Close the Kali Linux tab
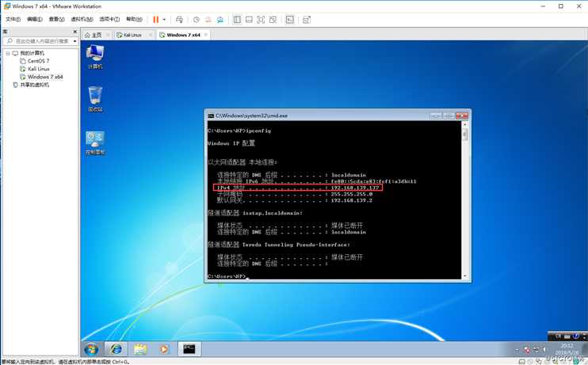The width and height of the screenshot is (588, 365). tap(150, 35)
